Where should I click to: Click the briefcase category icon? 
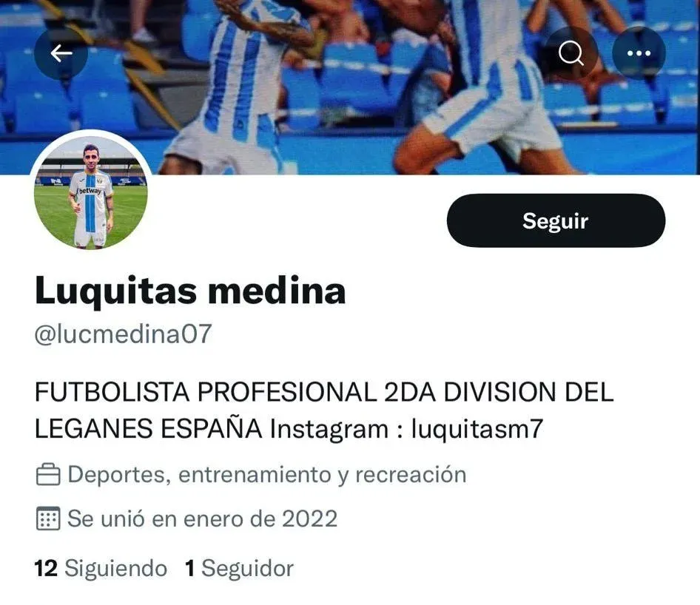[x=48, y=474]
